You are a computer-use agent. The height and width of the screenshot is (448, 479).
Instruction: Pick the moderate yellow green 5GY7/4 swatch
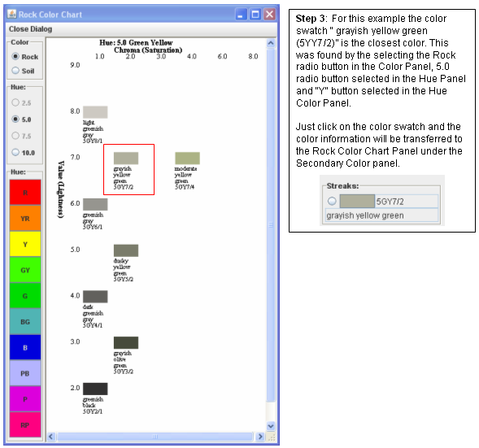pos(187,159)
